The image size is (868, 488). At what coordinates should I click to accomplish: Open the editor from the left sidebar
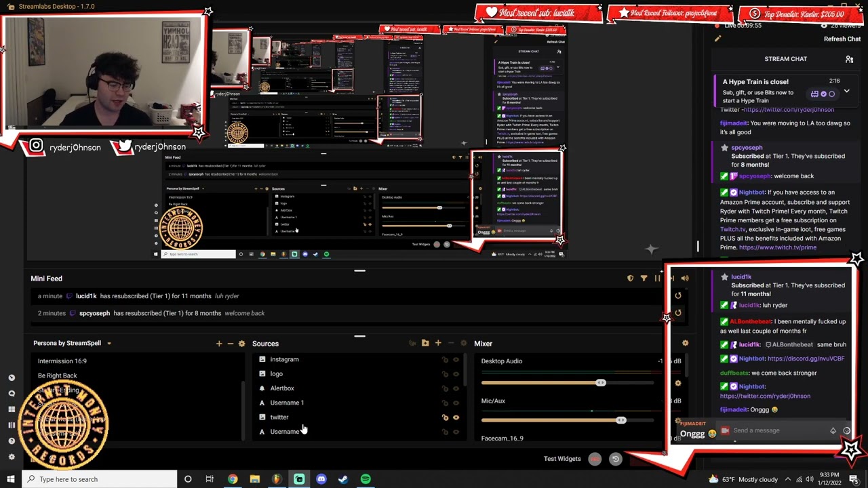coord(11,378)
